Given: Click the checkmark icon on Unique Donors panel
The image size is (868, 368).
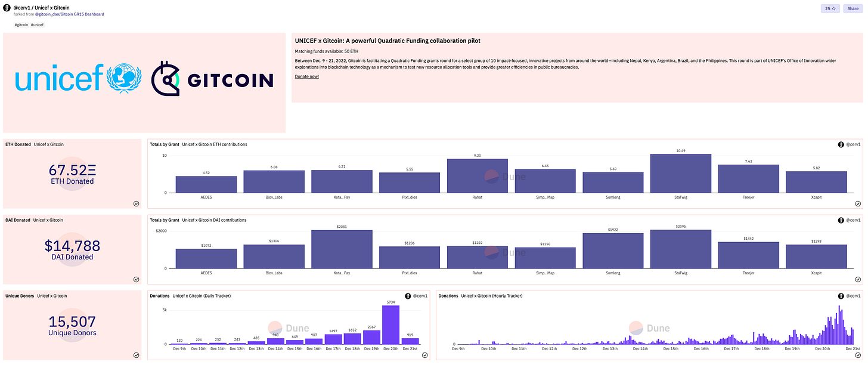Looking at the screenshot, I should tap(136, 355).
